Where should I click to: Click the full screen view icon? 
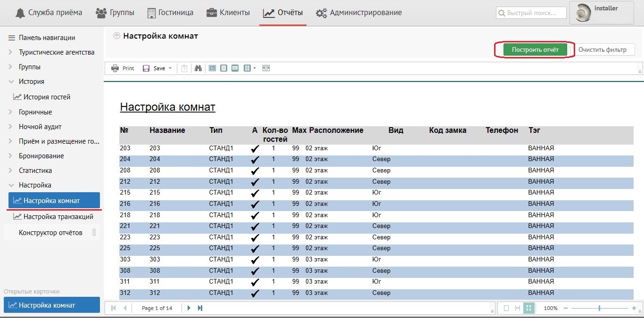click(266, 68)
